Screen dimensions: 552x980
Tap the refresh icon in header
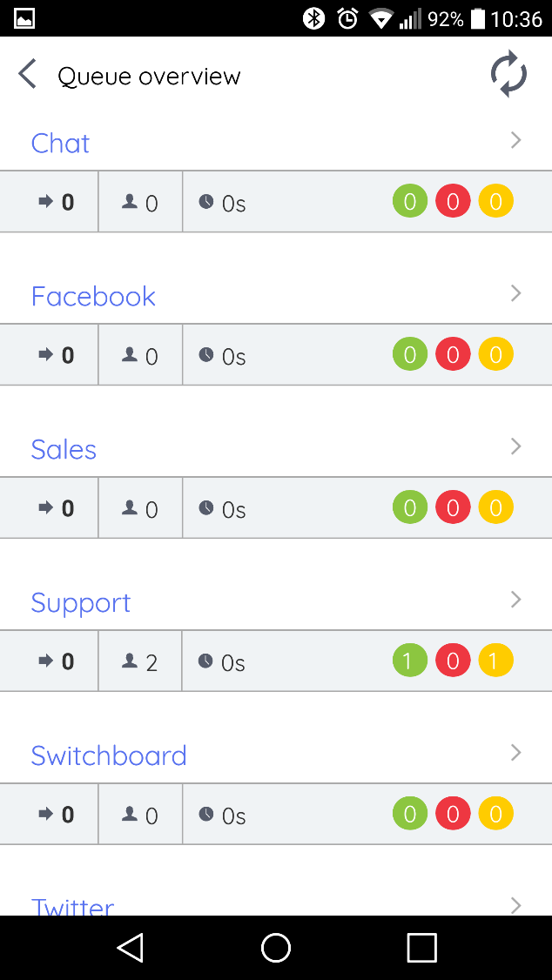point(508,74)
